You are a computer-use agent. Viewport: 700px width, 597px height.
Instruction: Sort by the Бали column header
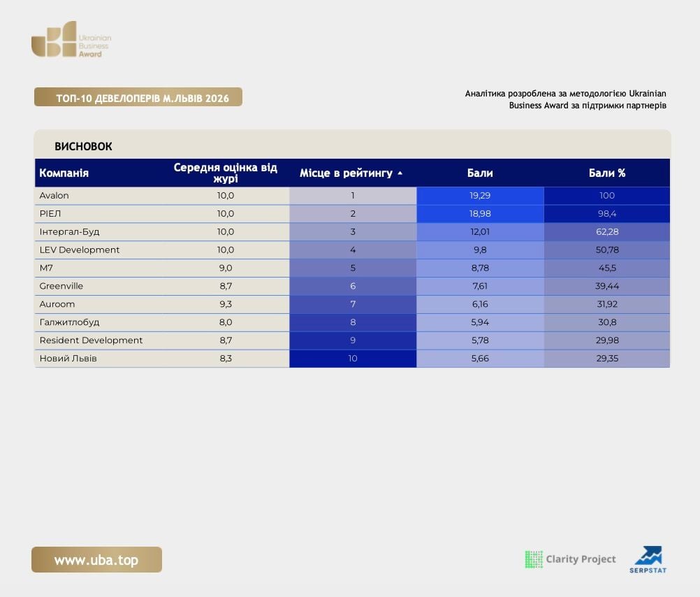[480, 173]
